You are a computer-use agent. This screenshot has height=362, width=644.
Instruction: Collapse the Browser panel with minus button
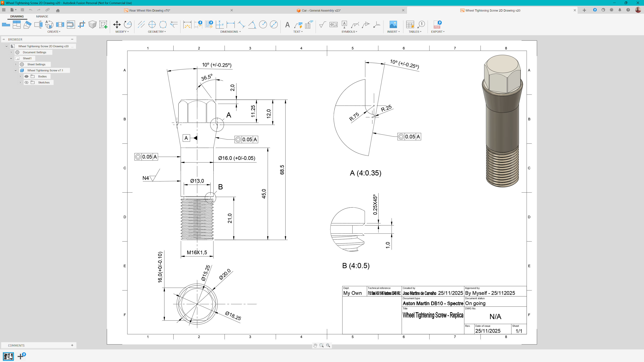pos(72,39)
